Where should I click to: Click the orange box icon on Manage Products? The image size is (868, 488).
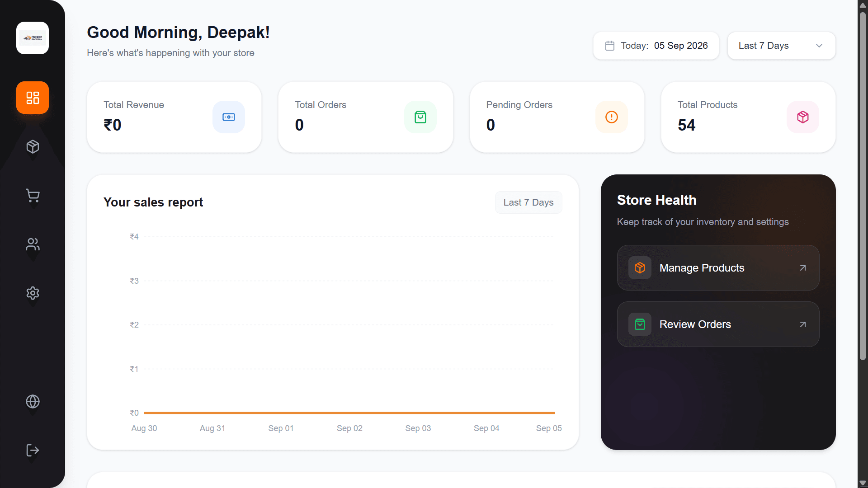[640, 268]
